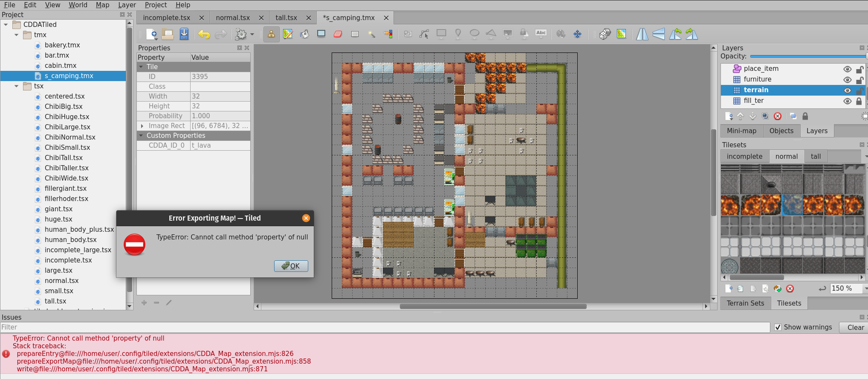
Task: Expand the Image Rect property
Action: click(x=142, y=126)
